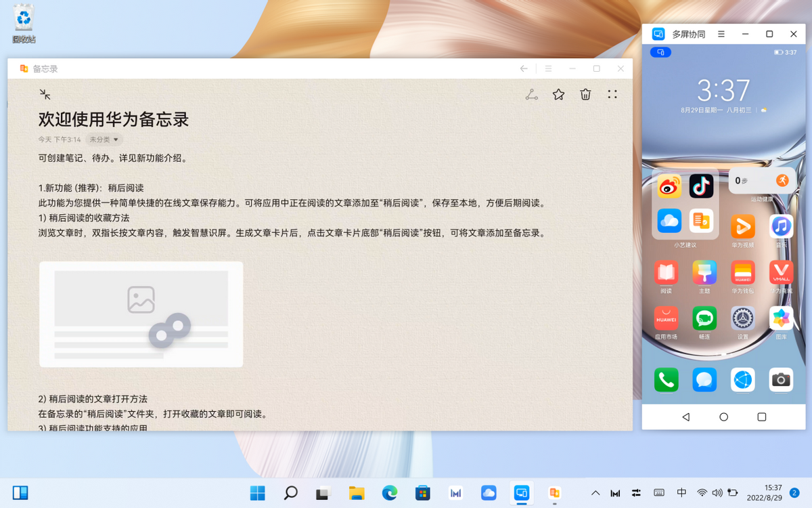
Task: Switch the 中 input method indicator
Action: pos(681,493)
